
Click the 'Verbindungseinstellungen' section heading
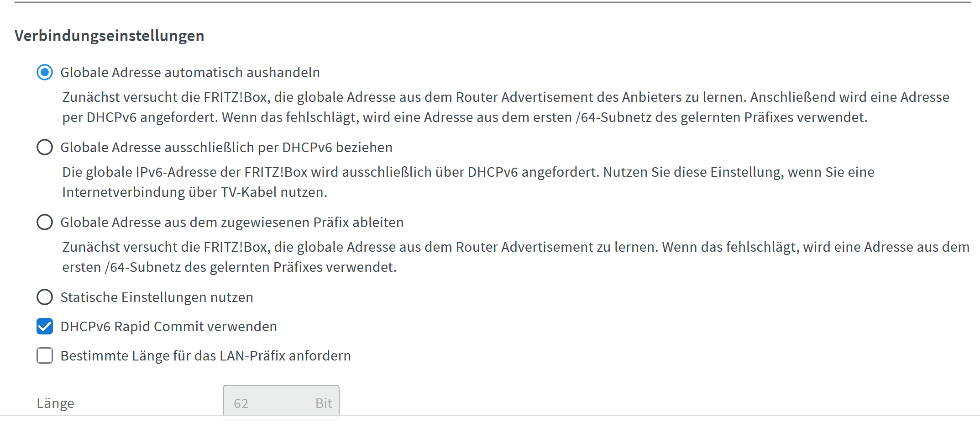[x=110, y=36]
